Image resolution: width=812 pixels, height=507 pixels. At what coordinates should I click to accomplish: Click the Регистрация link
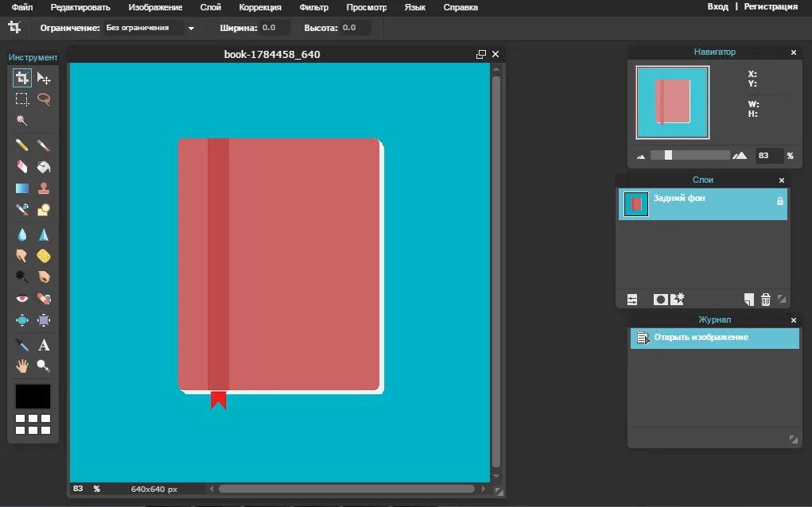tap(771, 6)
